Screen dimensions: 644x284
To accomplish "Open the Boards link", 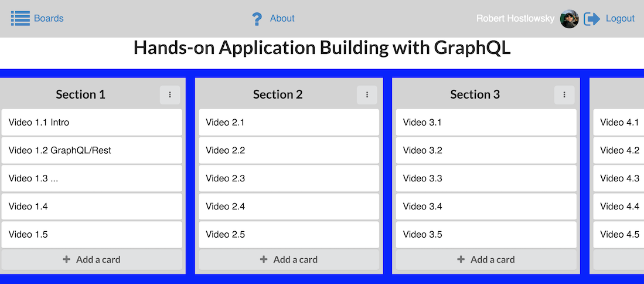I will [x=49, y=19].
